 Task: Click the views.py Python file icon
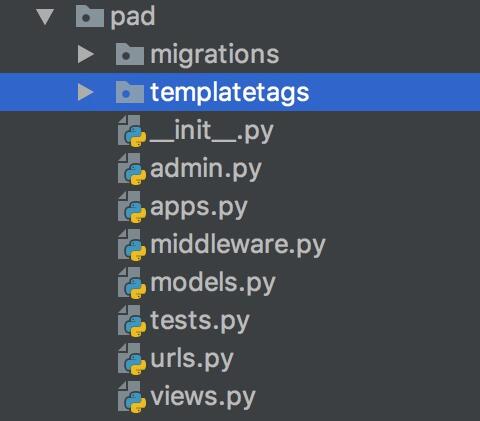click(x=132, y=397)
